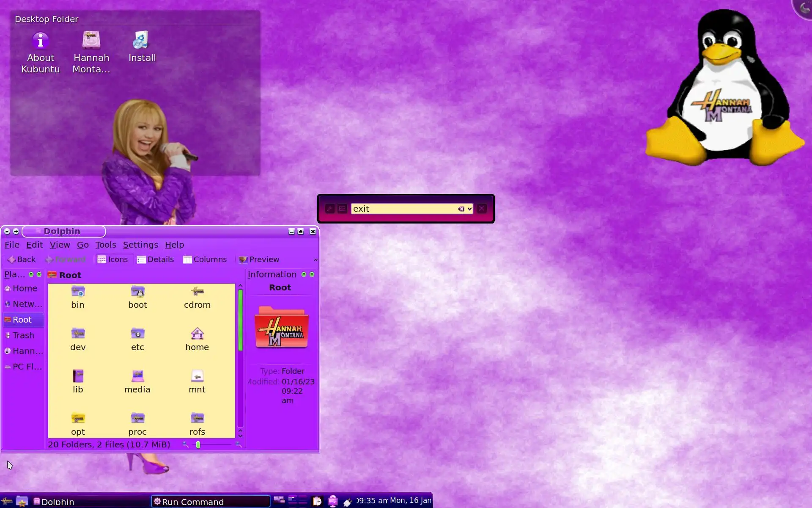Expand the hidden toolbar items chevron
This screenshot has width=812, height=508.
(x=315, y=260)
